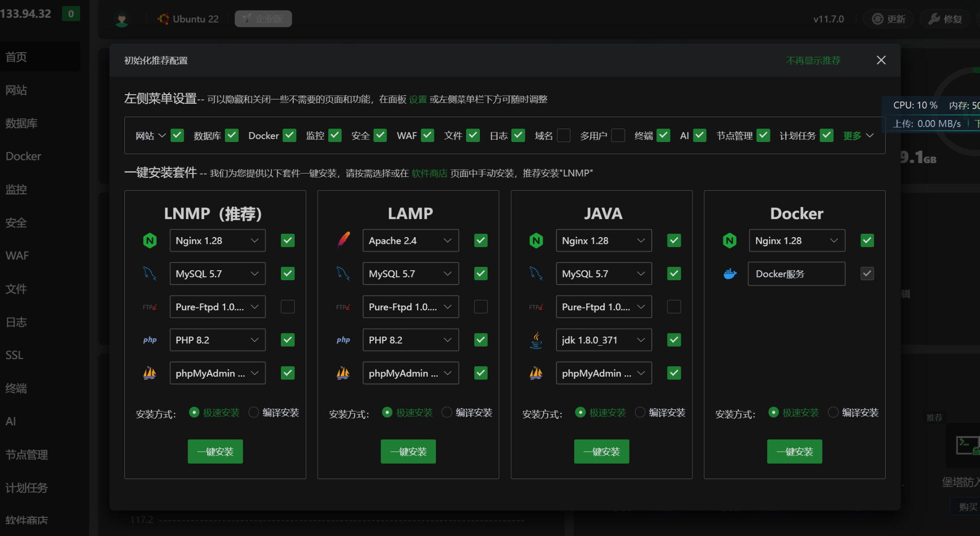Screen dimensions: 980x536
Task: Click the terminal icon at right edge
Action: [968, 445]
